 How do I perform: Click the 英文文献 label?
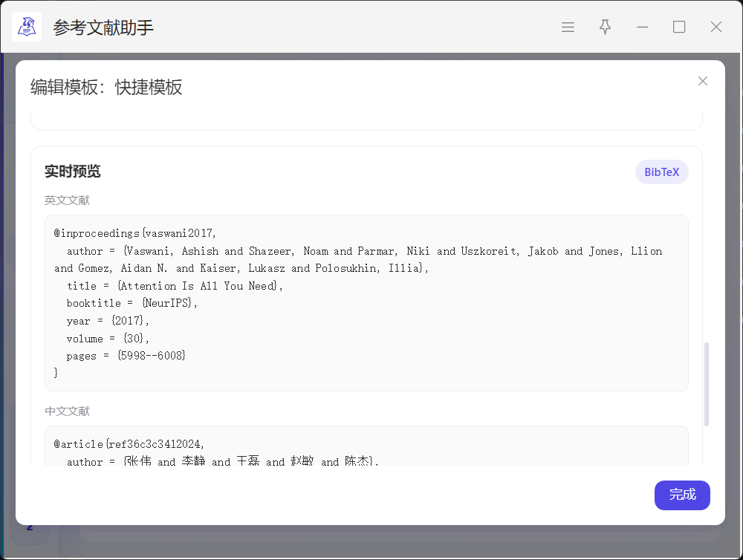[x=67, y=201]
